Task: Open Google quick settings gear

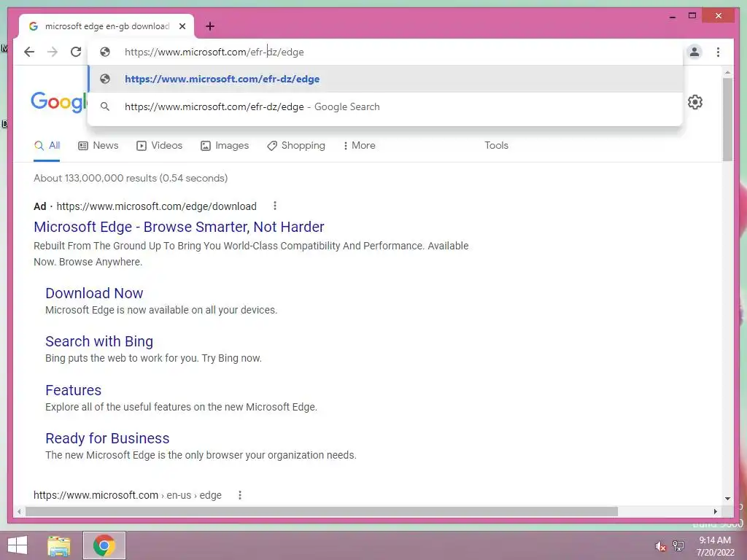Action: [695, 102]
